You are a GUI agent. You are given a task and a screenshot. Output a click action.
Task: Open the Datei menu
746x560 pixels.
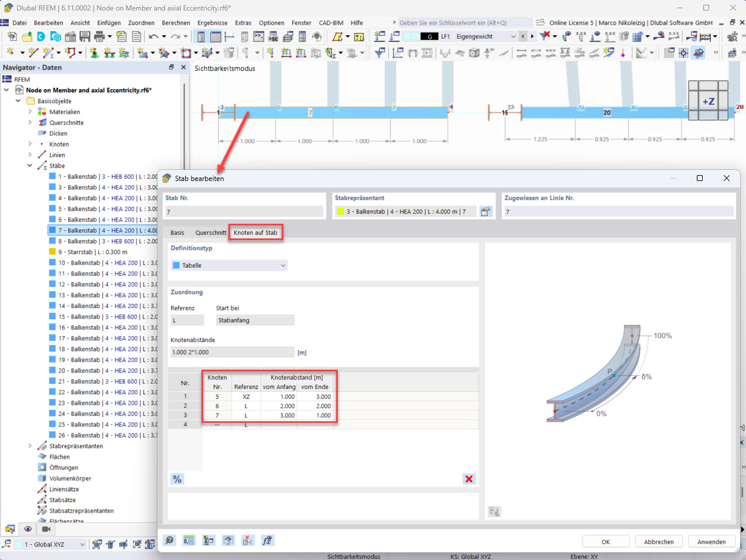pyautogui.click(x=19, y=23)
